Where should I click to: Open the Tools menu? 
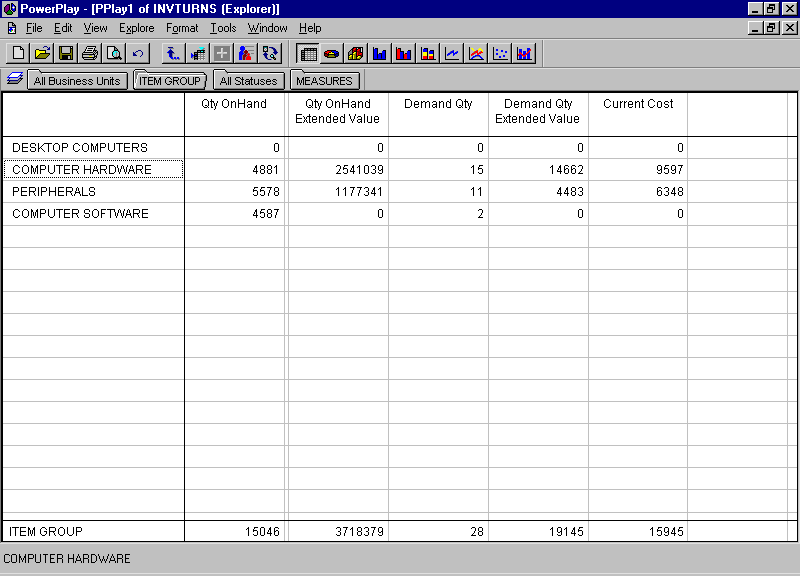pyautogui.click(x=223, y=28)
